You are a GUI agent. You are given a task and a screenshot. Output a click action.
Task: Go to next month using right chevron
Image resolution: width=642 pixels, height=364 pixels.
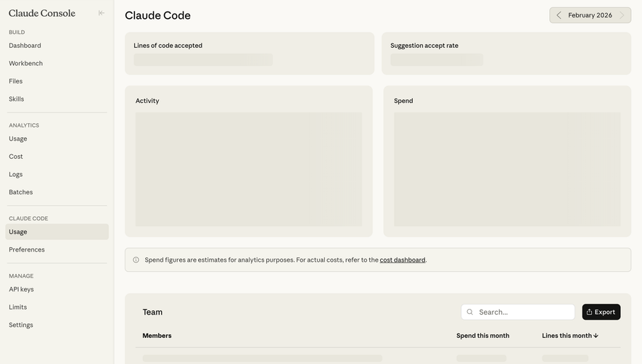(622, 15)
